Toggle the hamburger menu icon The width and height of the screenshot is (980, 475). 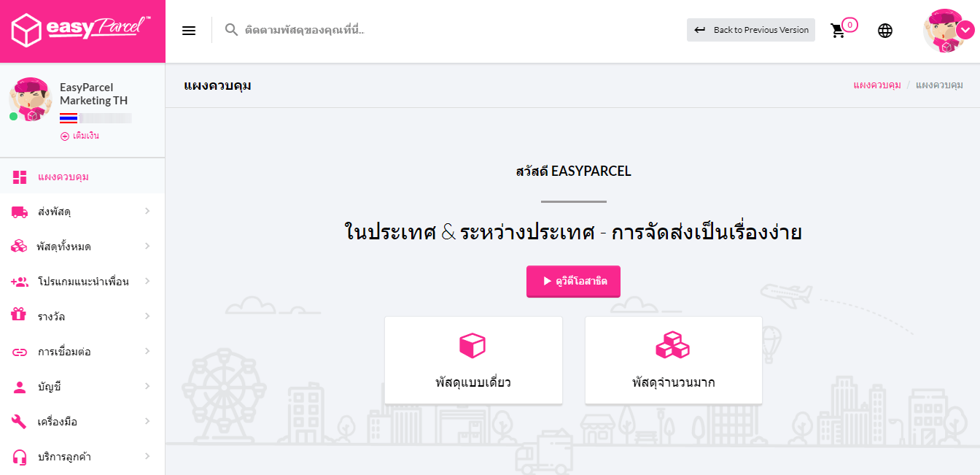click(x=189, y=31)
